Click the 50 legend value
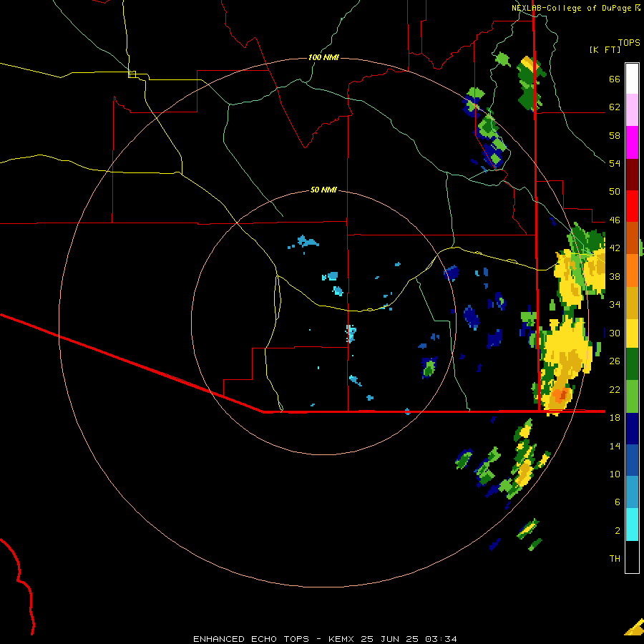The height and width of the screenshot is (644, 644). [x=615, y=192]
